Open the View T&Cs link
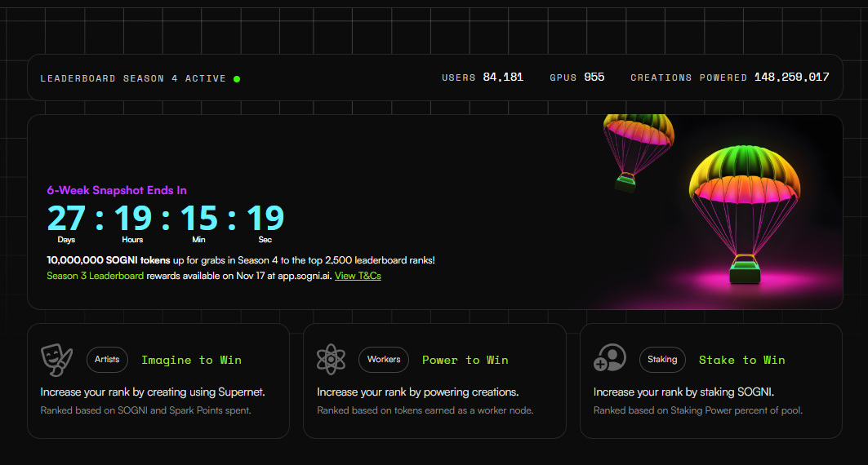The height and width of the screenshot is (465, 868). (x=358, y=276)
